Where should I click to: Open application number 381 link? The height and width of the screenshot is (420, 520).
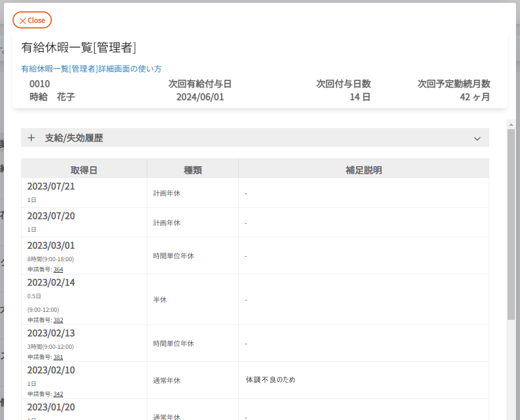point(58,357)
